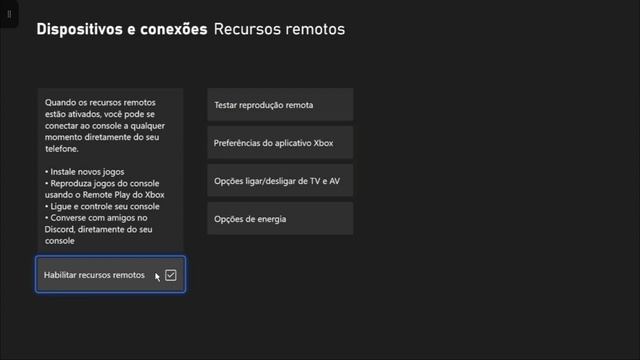Click the 'Habilitar recursos remotos' label text
This screenshot has height=360, width=640.
[x=94, y=275]
